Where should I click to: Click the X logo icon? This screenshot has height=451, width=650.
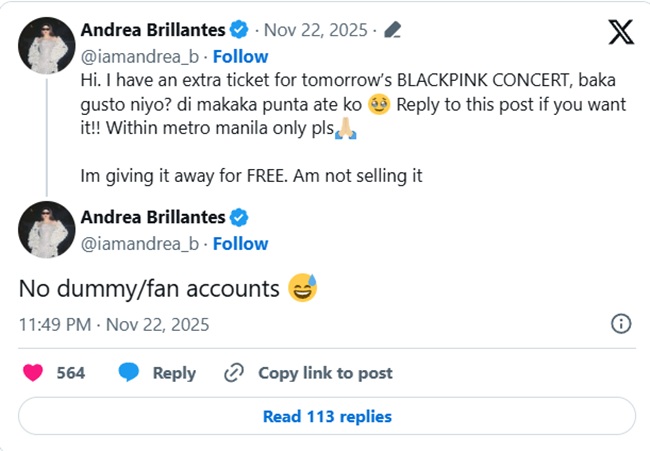620,32
